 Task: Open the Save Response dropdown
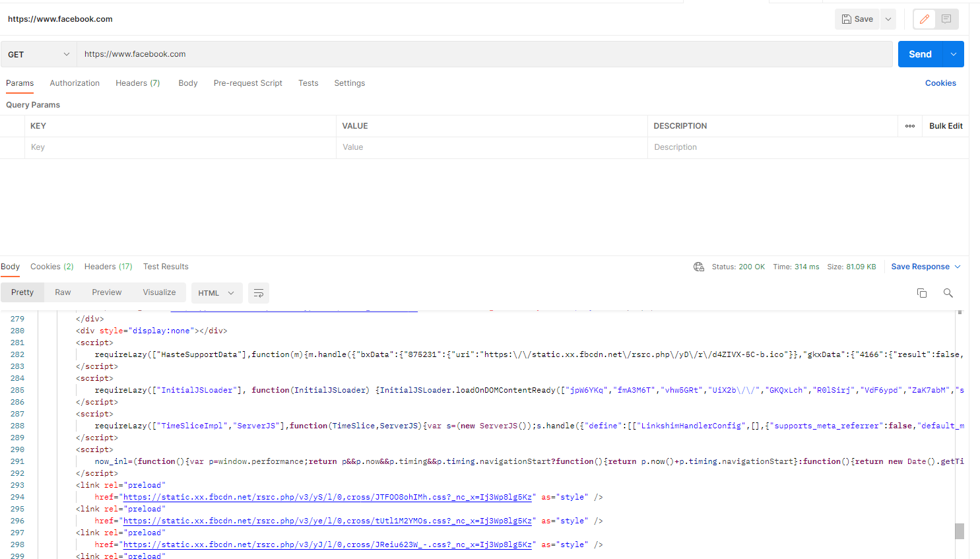click(x=926, y=267)
